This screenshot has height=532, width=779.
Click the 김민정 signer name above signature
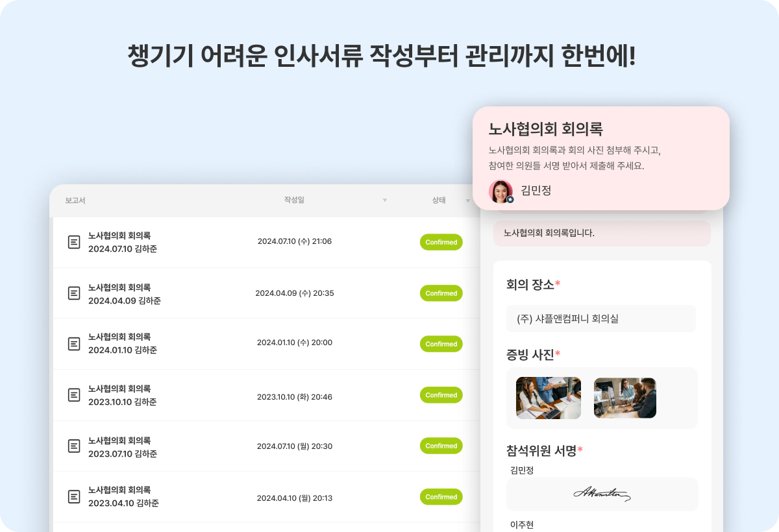[522, 470]
